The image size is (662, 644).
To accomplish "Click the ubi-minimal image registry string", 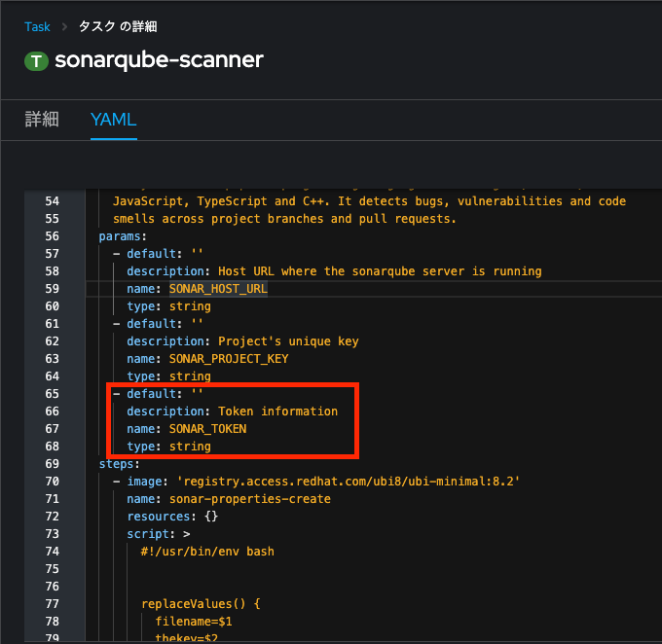I will [x=349, y=482].
